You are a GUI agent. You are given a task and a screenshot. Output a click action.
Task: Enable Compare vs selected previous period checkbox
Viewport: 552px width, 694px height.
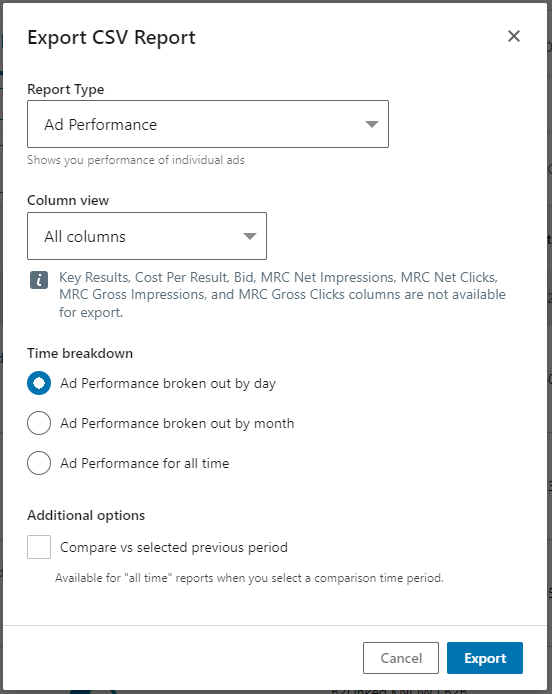39,547
